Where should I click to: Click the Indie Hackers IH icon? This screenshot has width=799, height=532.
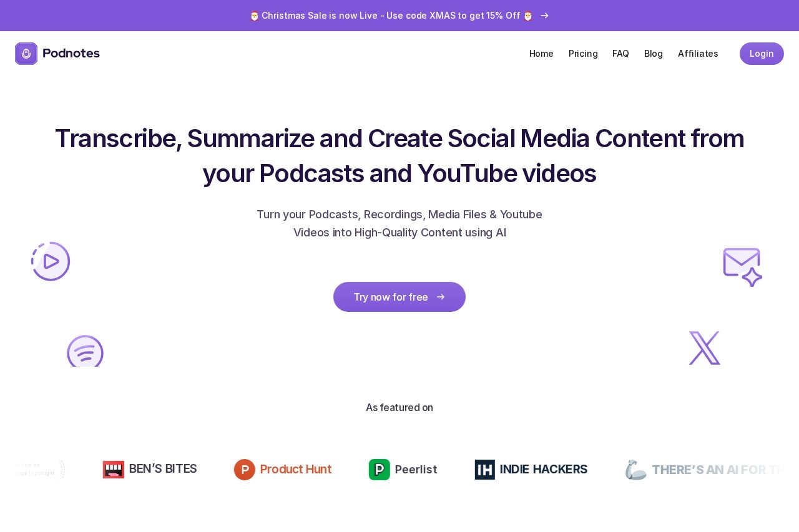[x=485, y=470]
